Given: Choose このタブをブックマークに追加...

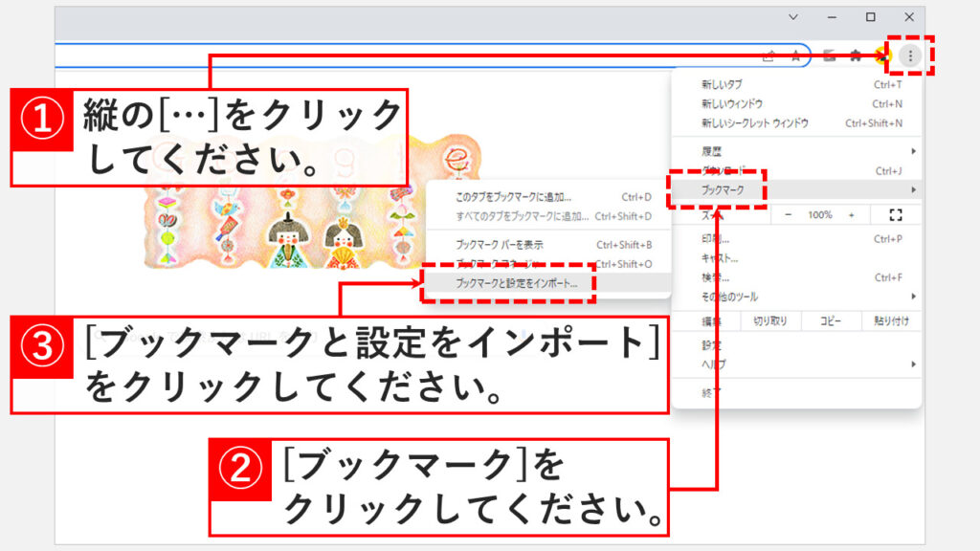Looking at the screenshot, I should (548, 197).
